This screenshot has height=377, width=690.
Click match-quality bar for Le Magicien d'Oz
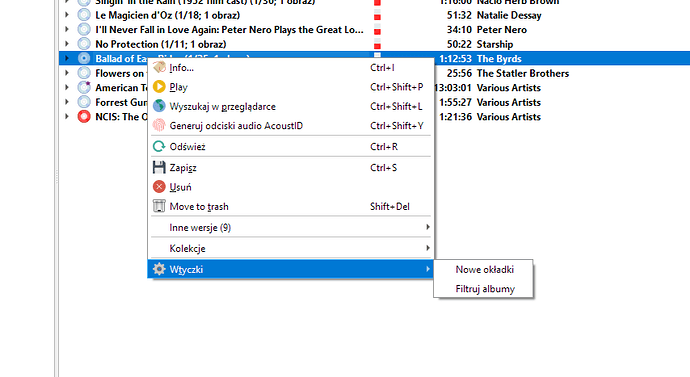pyautogui.click(x=377, y=15)
